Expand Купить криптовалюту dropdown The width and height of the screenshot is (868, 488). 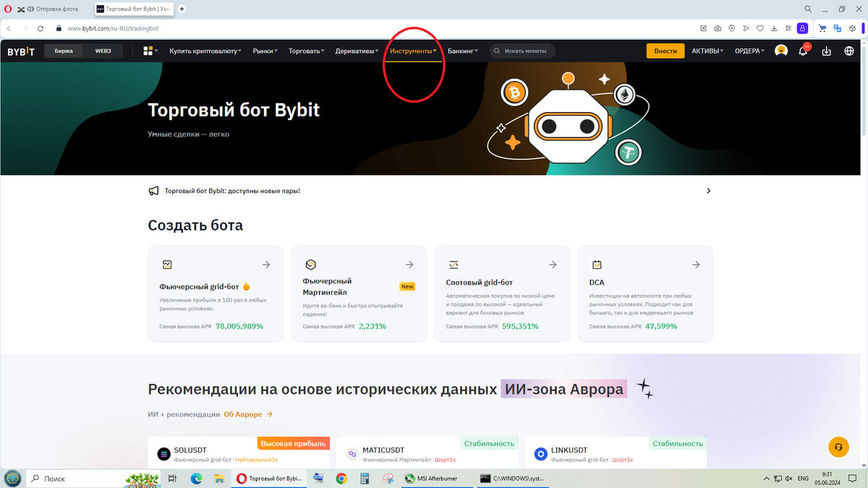[207, 51]
